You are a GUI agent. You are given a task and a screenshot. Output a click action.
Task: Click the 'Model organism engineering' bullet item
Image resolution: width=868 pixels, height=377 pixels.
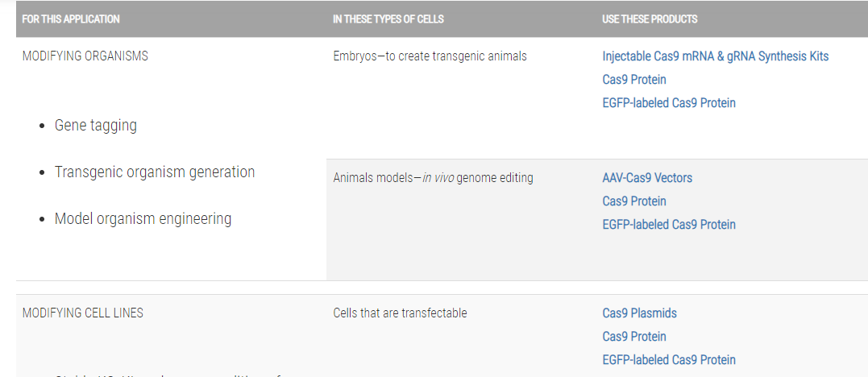(143, 218)
